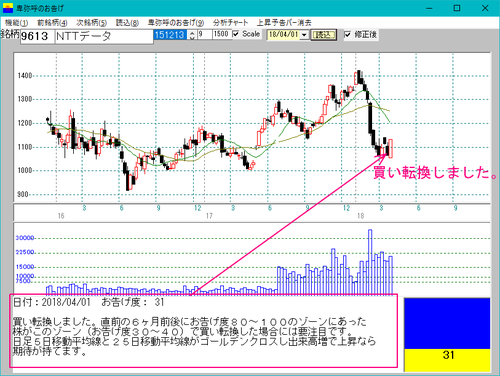Viewport: 500px width, 376px height.
Task: Click the 1100 price axis label
Action: point(25,147)
